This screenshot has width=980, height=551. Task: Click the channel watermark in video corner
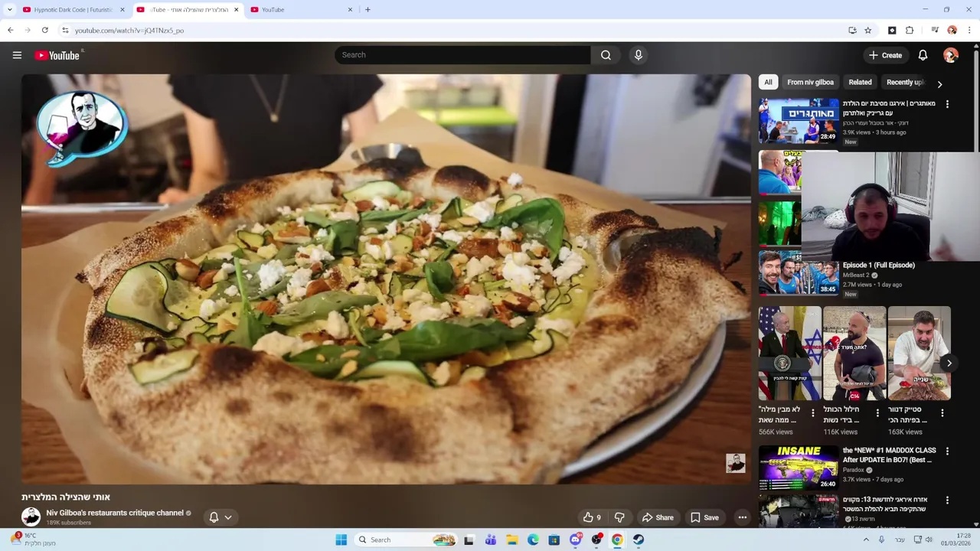pos(736,463)
